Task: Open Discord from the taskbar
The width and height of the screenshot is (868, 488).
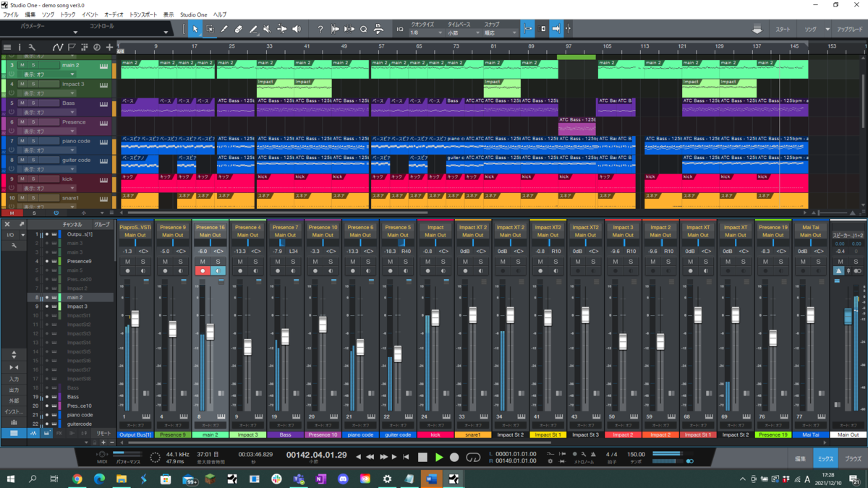Action: [x=343, y=479]
